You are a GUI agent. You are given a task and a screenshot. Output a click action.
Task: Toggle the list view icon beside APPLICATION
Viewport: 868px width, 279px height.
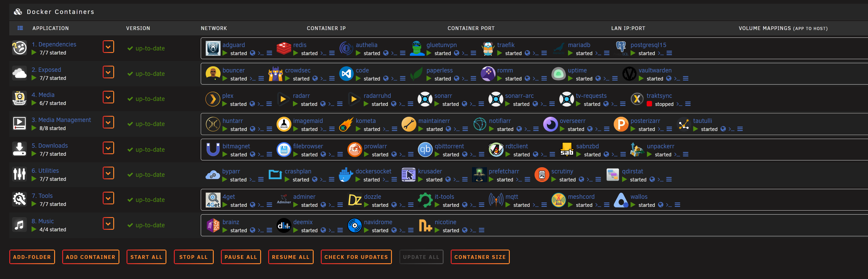(20, 28)
